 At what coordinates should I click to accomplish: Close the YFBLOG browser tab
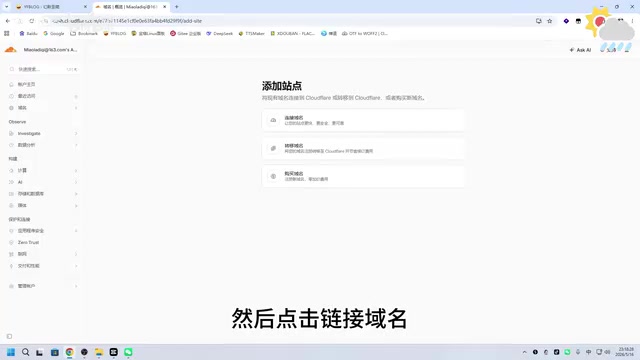click(x=85, y=7)
